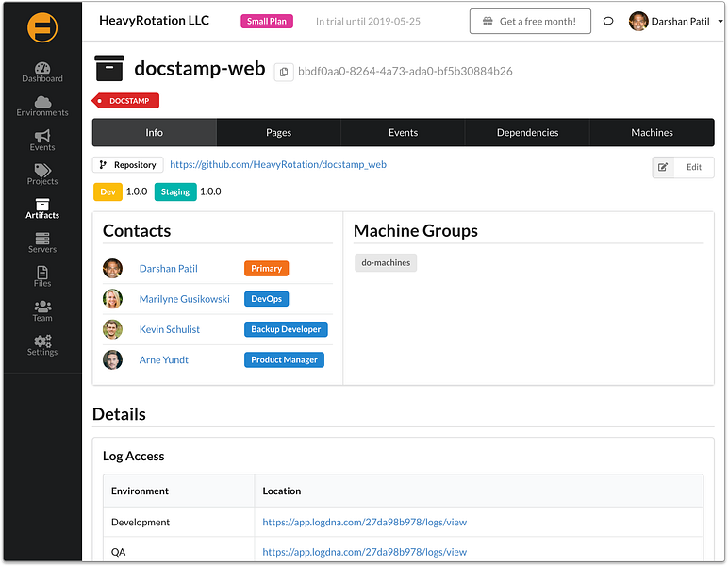728x566 pixels.
Task: Copy the artifact UUID with clipboard icon
Action: click(284, 72)
